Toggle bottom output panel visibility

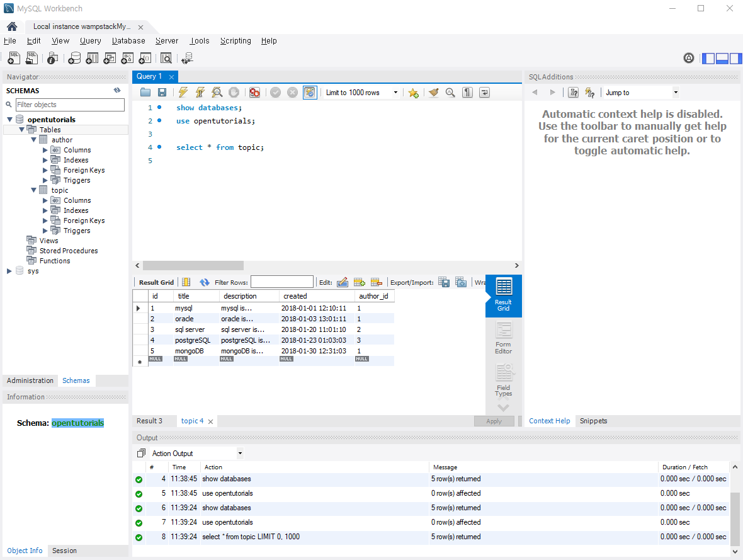point(722,59)
